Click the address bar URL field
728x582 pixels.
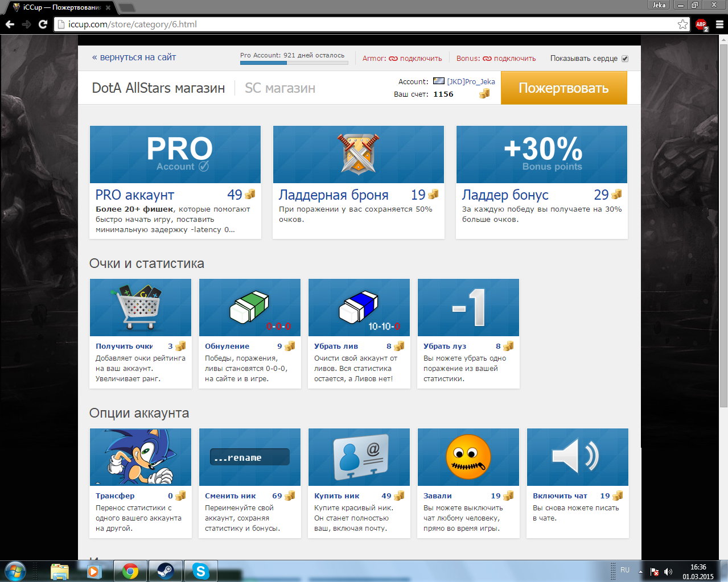click(364, 24)
